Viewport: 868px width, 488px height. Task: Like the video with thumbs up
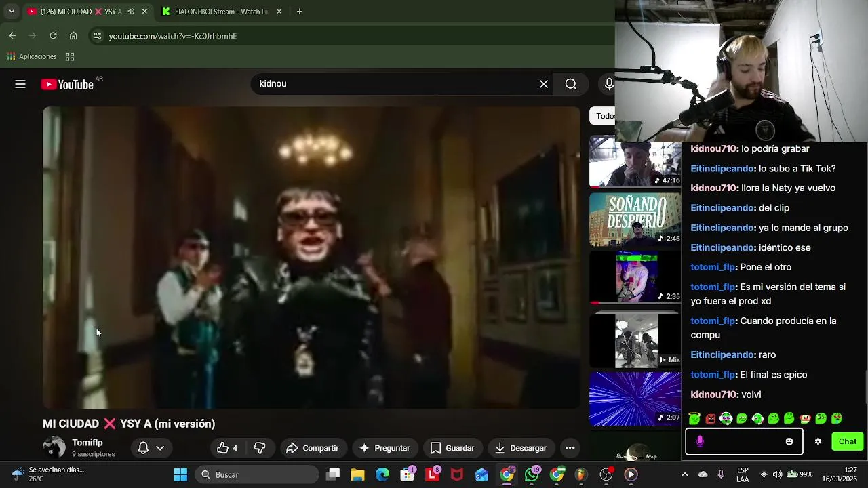point(227,448)
